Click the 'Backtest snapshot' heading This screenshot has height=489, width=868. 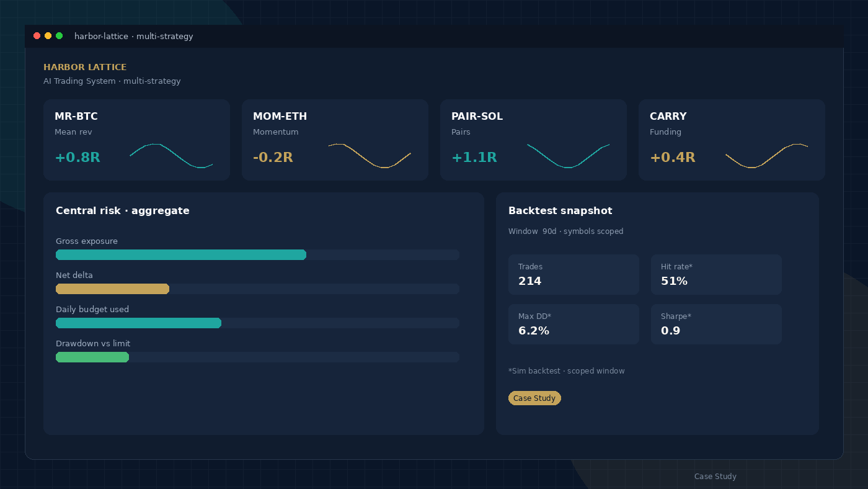click(560, 211)
